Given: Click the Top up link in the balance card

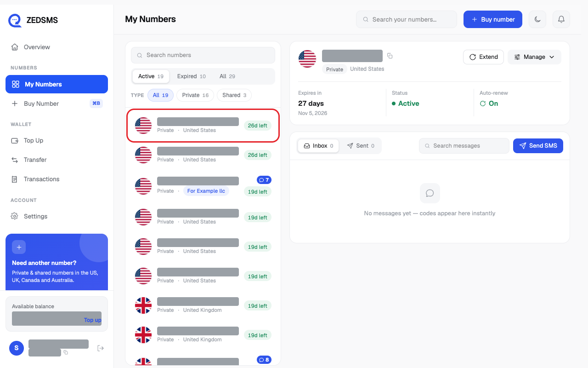Looking at the screenshot, I should pyautogui.click(x=92, y=320).
